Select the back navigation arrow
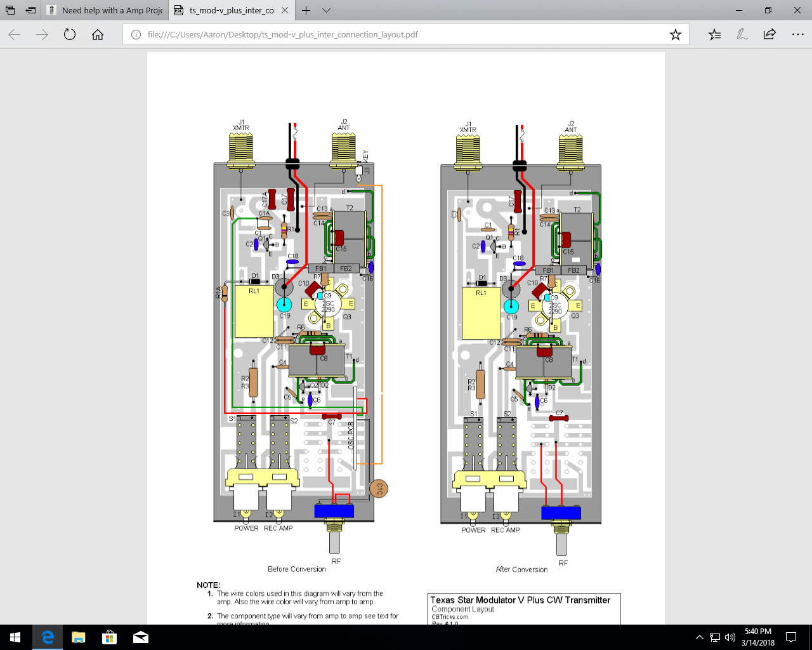Screen dimensions: 812x650 click(14, 34)
